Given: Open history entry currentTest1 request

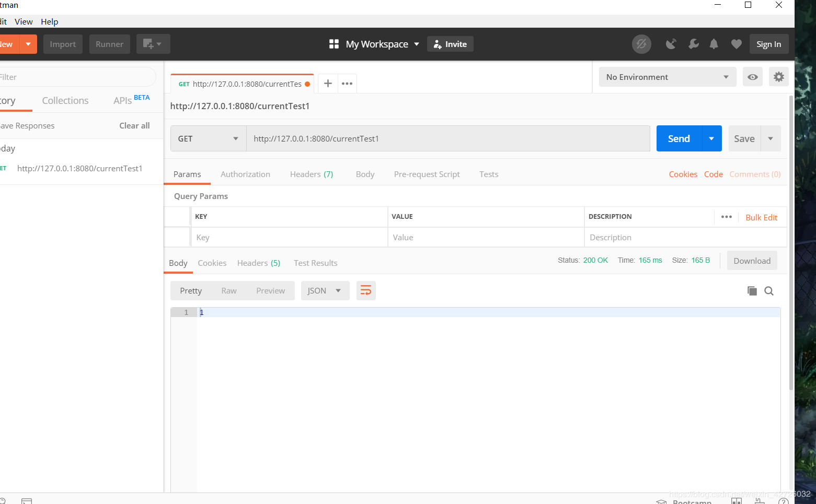Looking at the screenshot, I should point(79,168).
